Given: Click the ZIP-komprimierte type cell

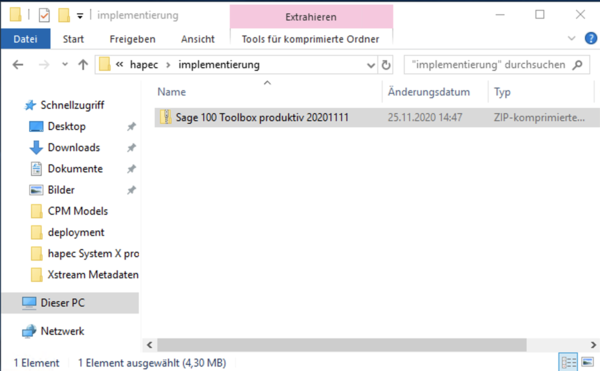Looking at the screenshot, I should pyautogui.click(x=539, y=117).
